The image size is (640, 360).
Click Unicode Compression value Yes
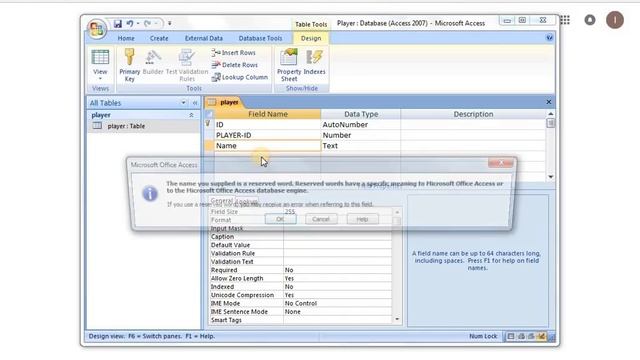click(x=338, y=295)
